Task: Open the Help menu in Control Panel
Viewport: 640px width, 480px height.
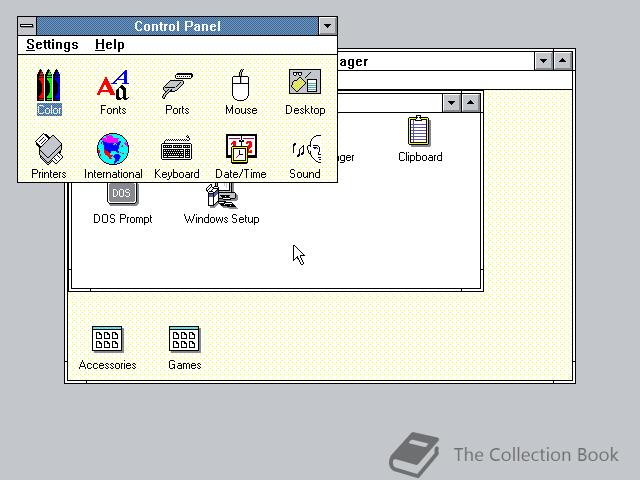Action: pyautogui.click(x=109, y=44)
